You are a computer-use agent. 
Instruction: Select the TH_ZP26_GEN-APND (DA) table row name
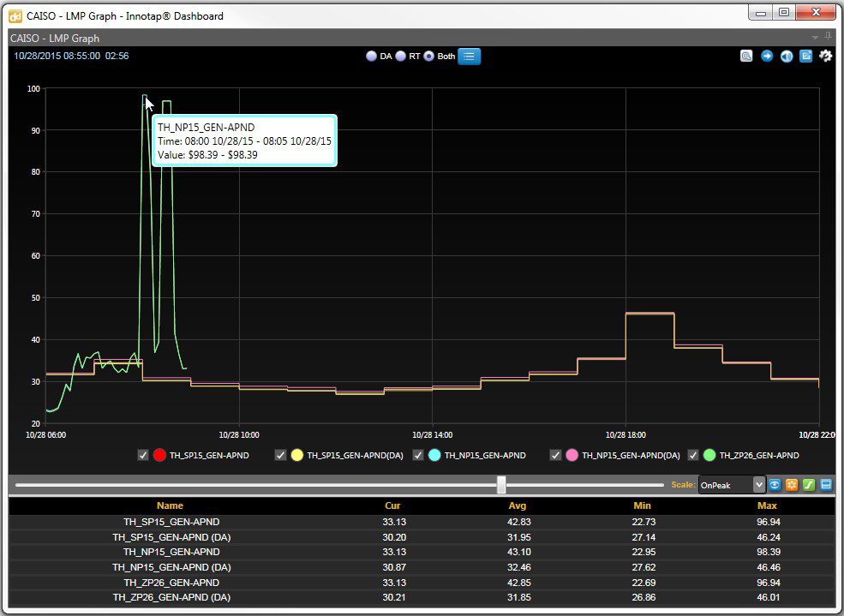171,597
